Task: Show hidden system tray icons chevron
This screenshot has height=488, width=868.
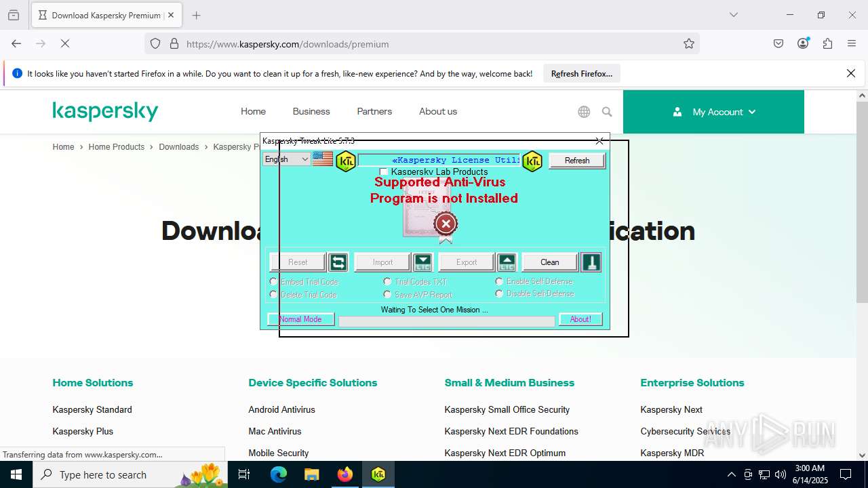Action: [731, 474]
